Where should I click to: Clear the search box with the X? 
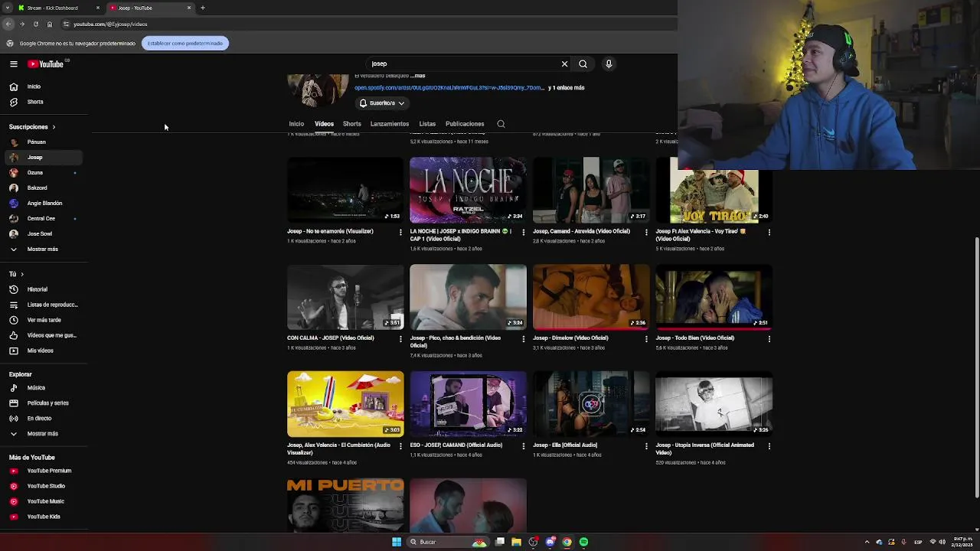click(564, 64)
